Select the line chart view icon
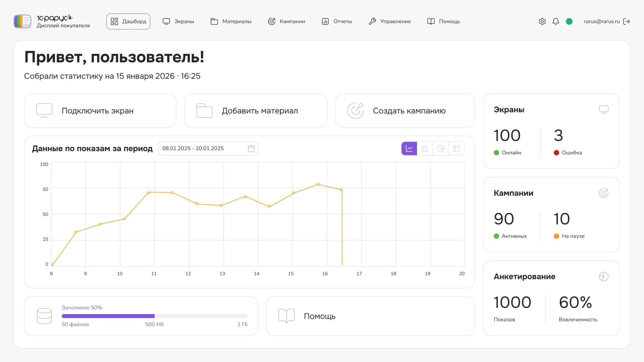This screenshot has width=644, height=362. [409, 148]
